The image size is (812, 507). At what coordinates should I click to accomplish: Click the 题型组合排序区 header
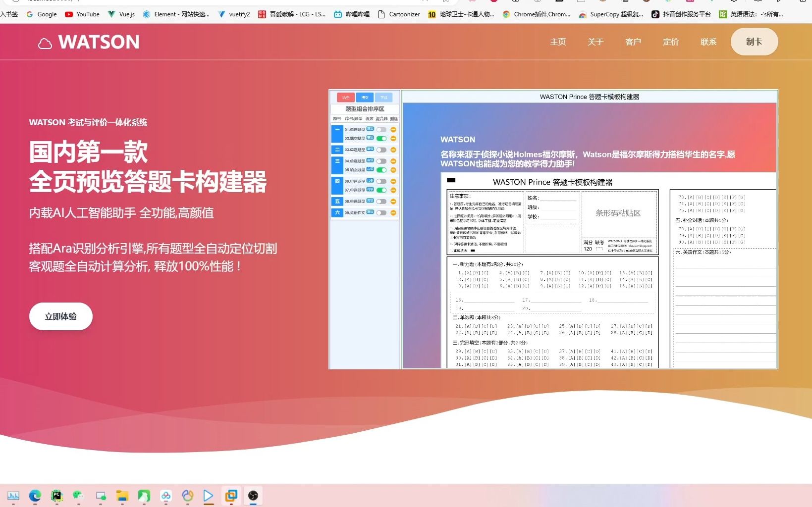point(365,109)
